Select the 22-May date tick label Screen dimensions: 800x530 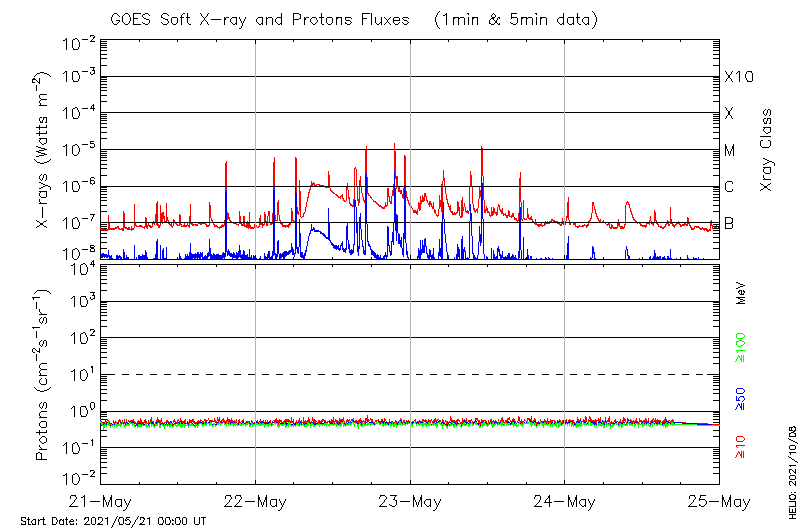point(255,501)
